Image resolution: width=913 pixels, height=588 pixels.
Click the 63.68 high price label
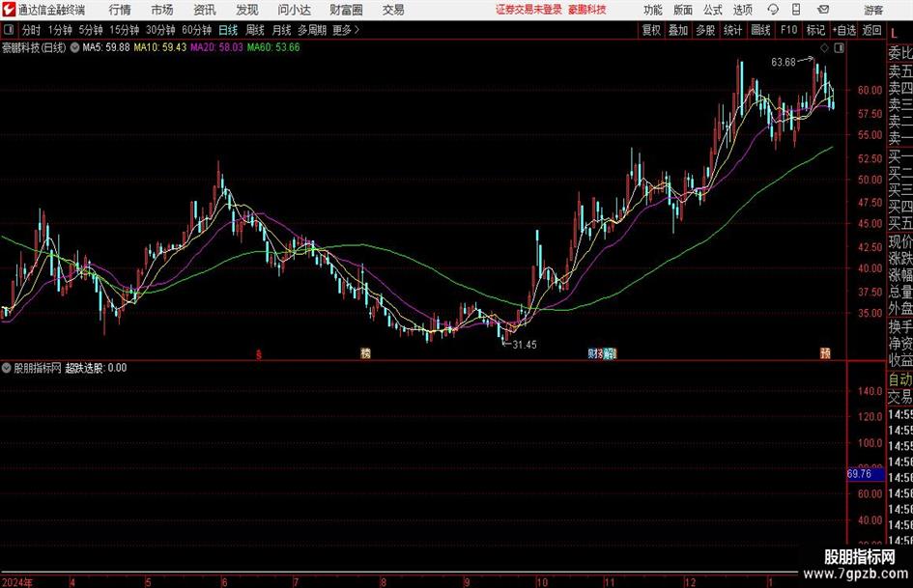click(784, 63)
